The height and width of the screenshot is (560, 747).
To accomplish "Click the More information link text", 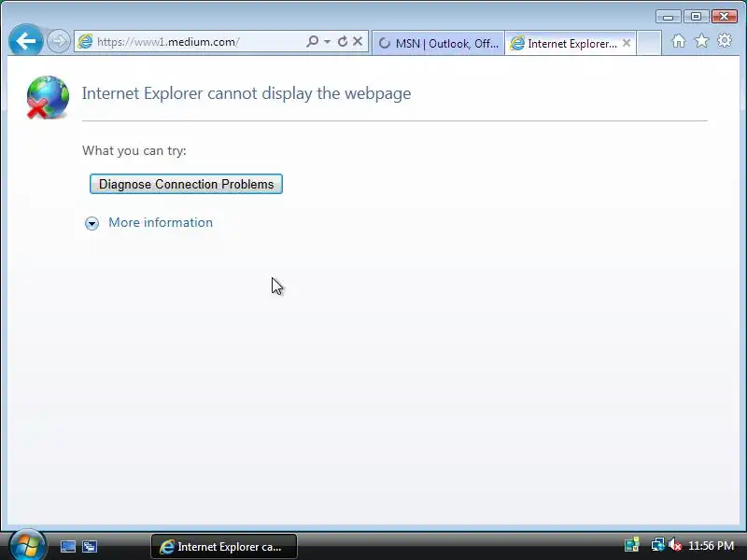I will click(161, 222).
